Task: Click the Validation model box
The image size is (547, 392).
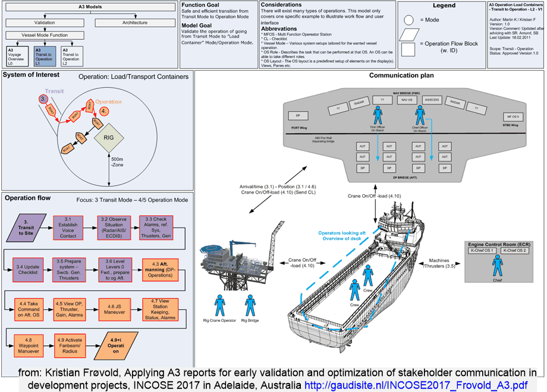Action: [45, 23]
